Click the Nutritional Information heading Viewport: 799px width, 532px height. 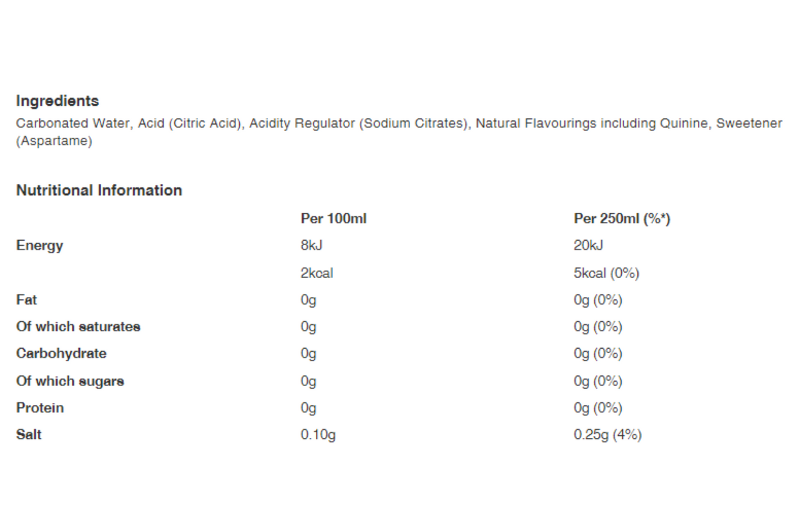[99, 190]
